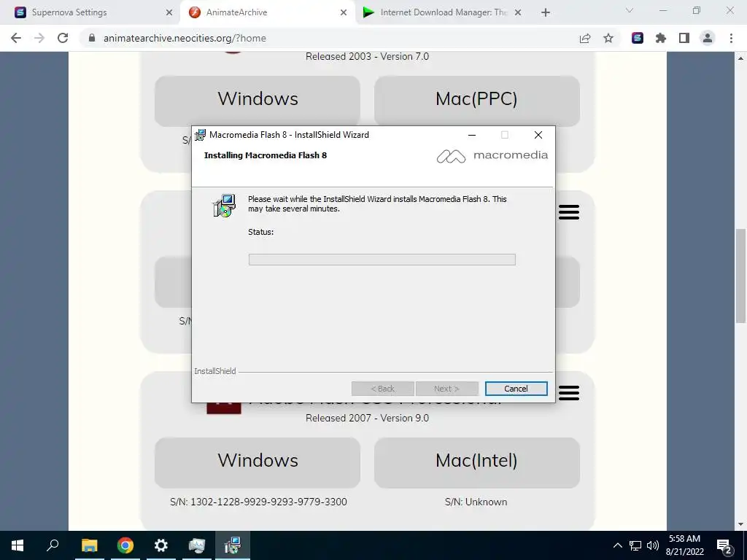Open network status tray icon
Image resolution: width=747 pixels, height=560 pixels.
pyautogui.click(x=635, y=545)
